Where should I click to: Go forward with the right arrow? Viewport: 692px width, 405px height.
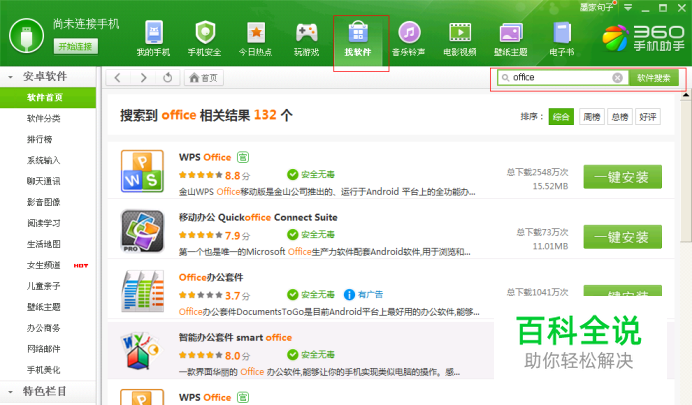pos(143,78)
